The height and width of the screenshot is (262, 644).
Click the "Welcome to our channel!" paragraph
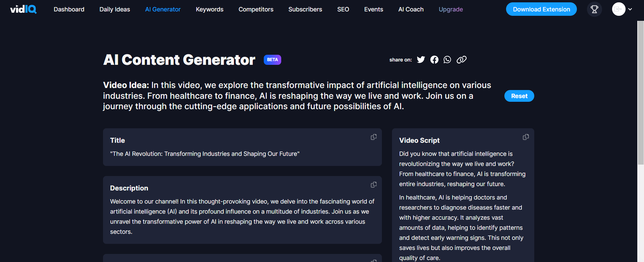[x=242, y=217]
